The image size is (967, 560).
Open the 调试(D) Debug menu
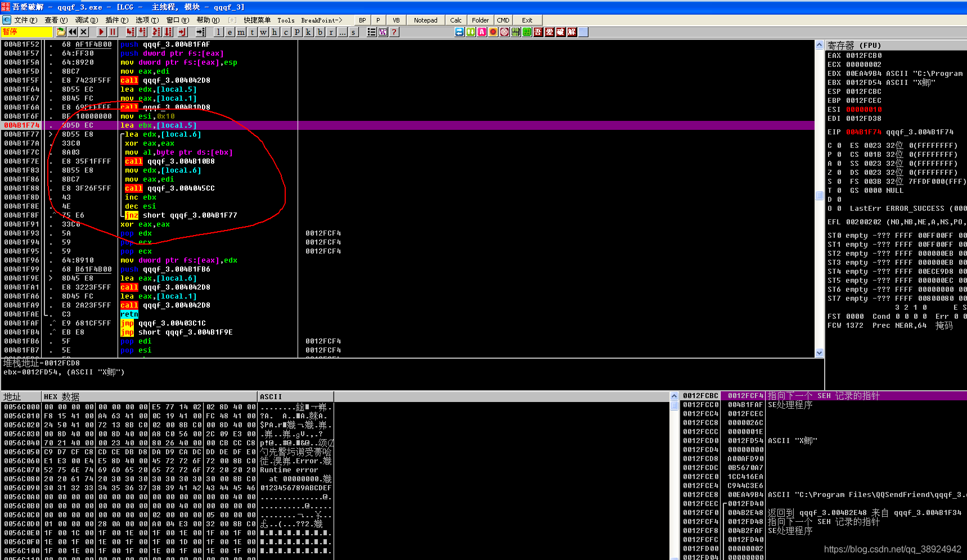coord(87,20)
